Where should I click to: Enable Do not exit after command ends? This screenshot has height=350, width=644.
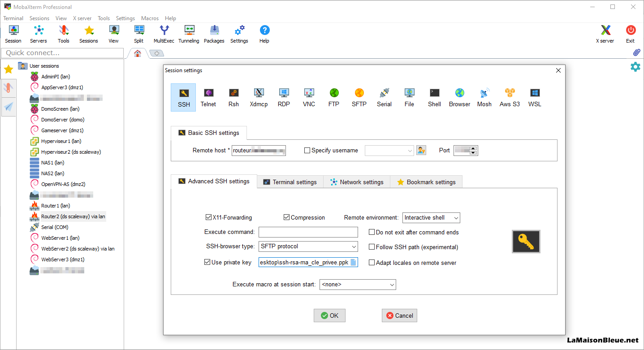pos(372,232)
